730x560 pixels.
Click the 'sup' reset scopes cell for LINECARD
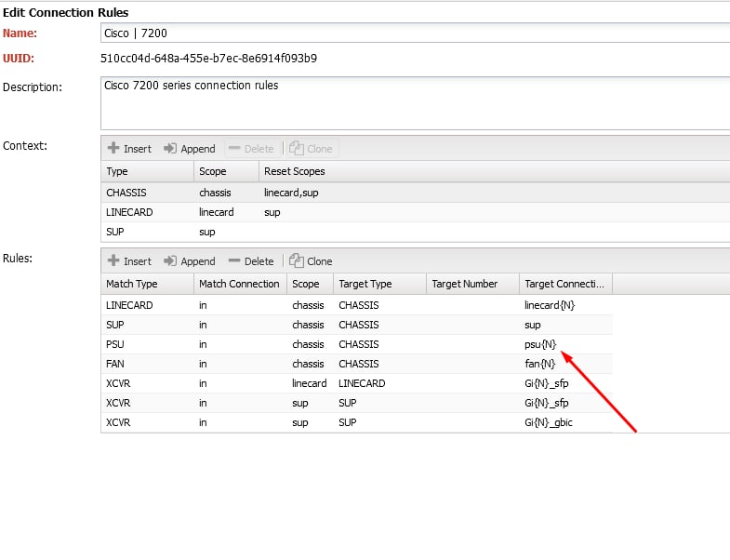tap(272, 212)
